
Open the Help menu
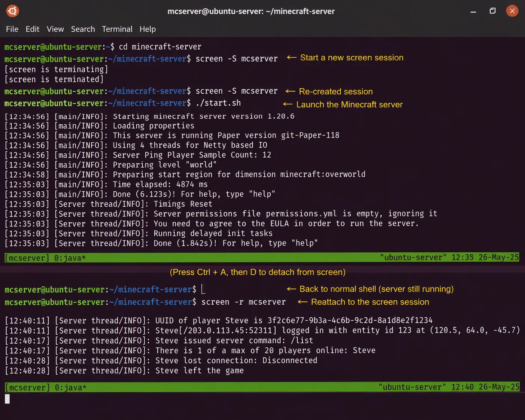(x=148, y=29)
